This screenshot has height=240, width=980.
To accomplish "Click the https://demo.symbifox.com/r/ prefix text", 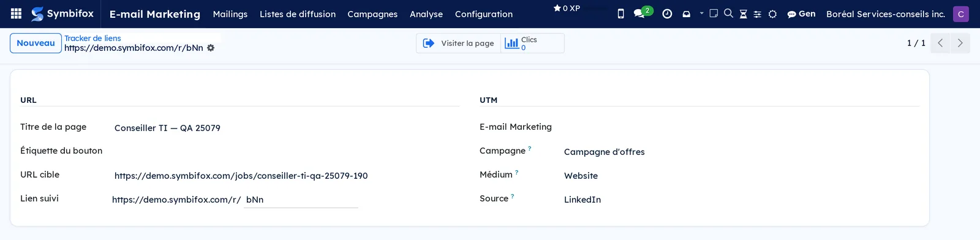I will point(176,200).
